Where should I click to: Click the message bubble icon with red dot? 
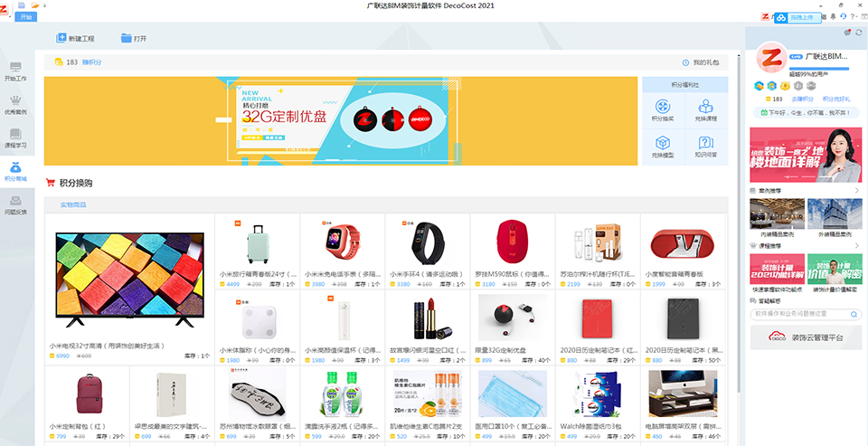coord(847,33)
